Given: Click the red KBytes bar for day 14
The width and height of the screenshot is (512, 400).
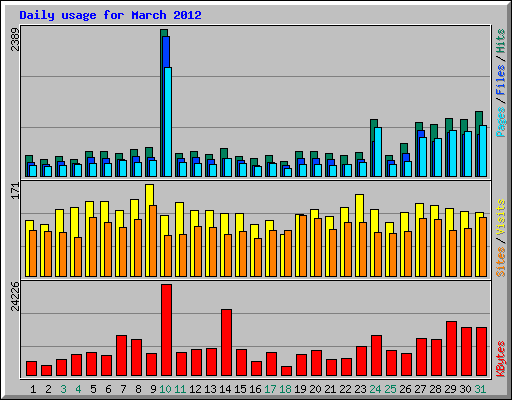Looking at the screenshot, I should (227, 343).
